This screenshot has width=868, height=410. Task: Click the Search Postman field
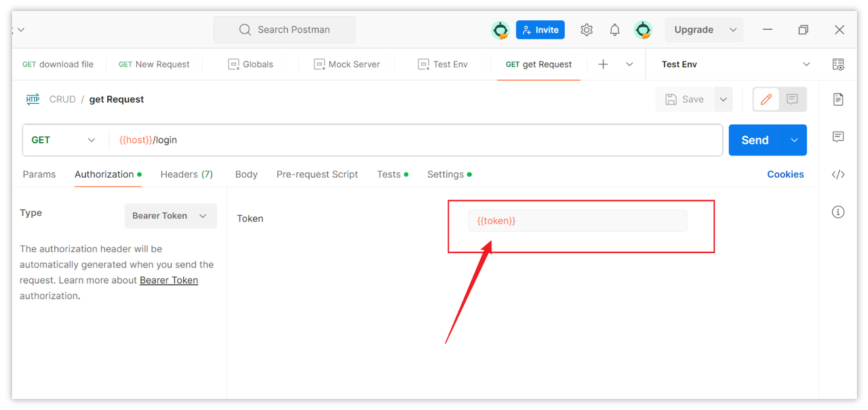point(284,30)
